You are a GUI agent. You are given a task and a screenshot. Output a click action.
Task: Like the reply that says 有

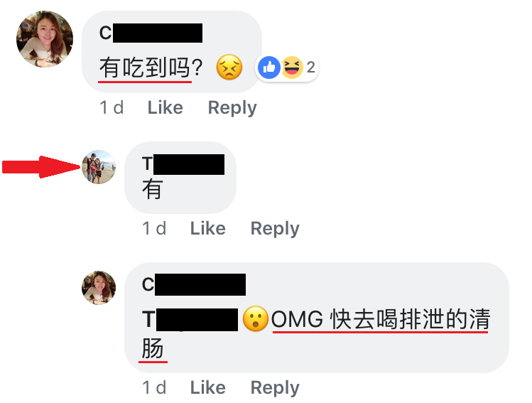coord(207,228)
